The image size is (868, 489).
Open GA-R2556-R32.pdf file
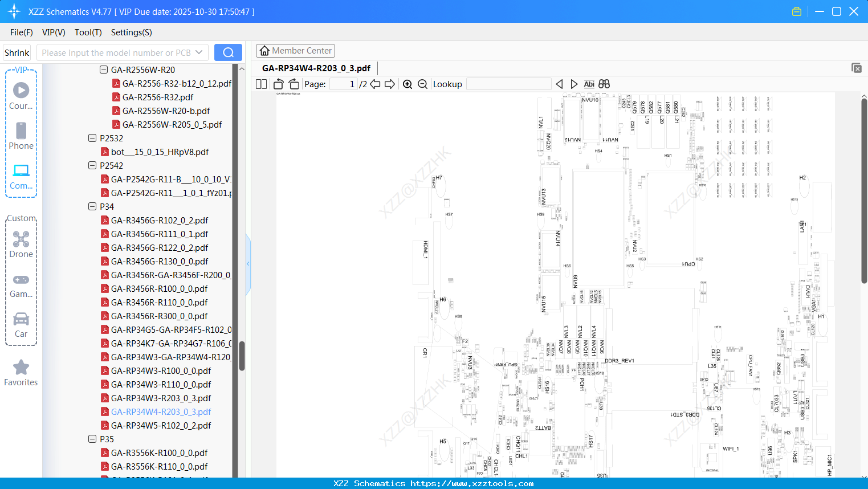158,97
